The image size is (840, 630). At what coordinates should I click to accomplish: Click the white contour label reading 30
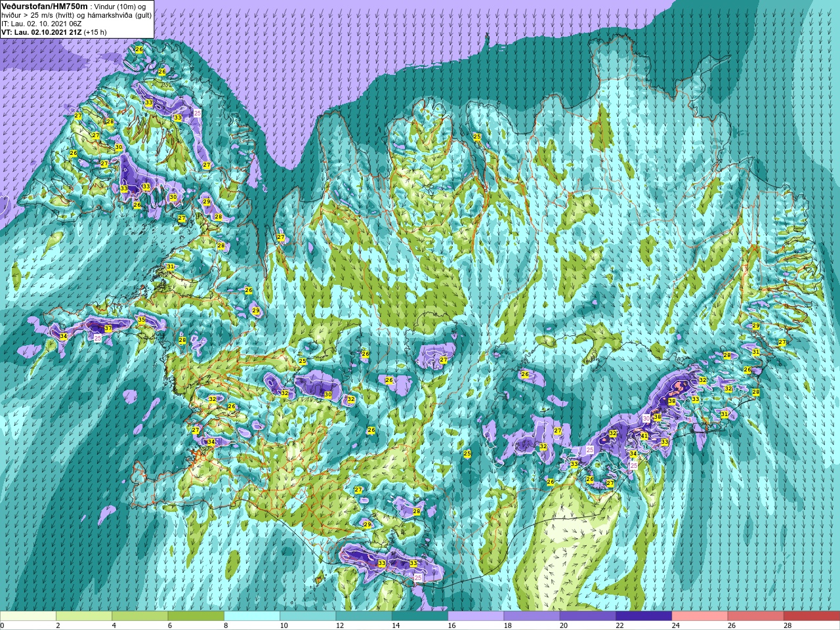click(x=646, y=418)
